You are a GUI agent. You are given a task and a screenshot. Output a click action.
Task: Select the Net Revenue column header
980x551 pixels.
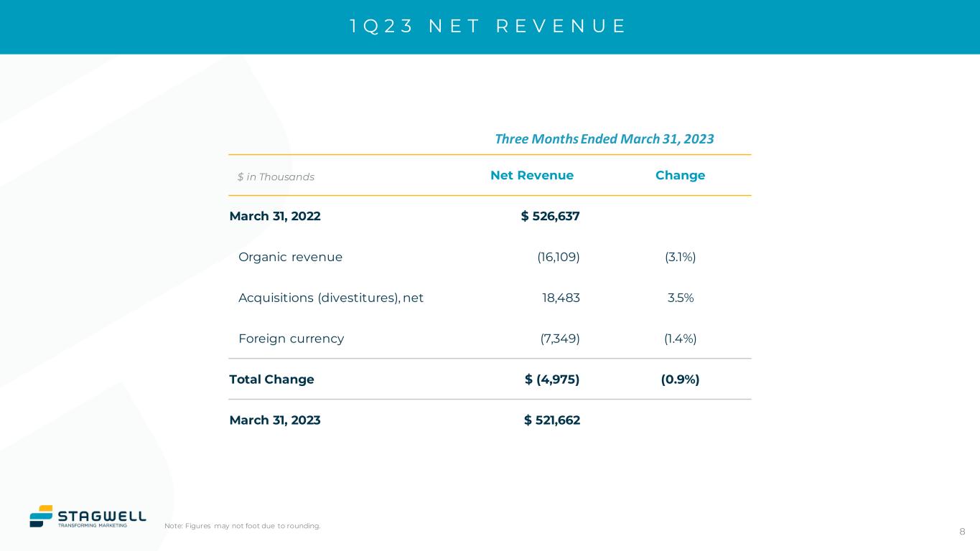tap(531, 176)
